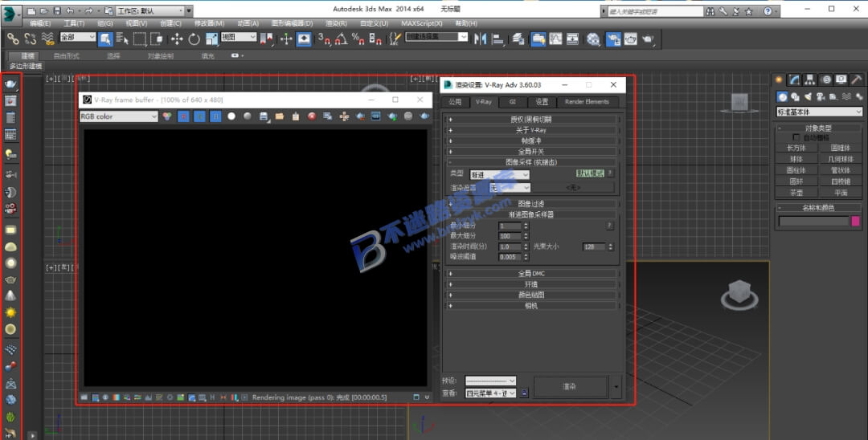868x440 pixels.
Task: Open the Rendered Frame Window icon
Action: [x=631, y=39]
